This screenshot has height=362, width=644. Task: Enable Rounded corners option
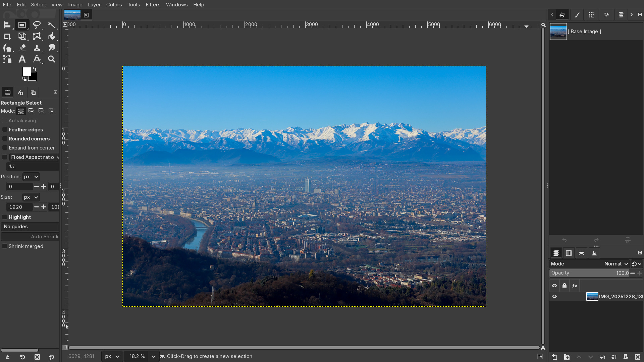(x=5, y=139)
